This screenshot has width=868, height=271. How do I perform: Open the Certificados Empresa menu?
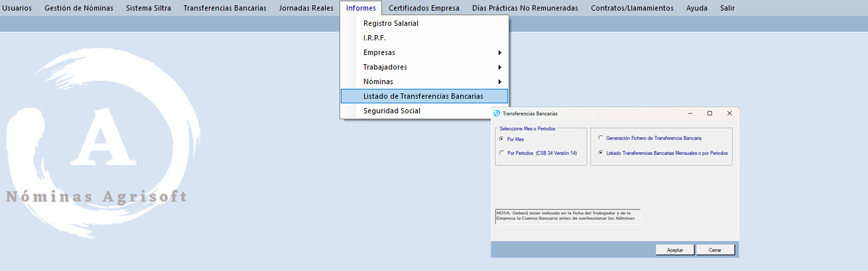pyautogui.click(x=424, y=8)
